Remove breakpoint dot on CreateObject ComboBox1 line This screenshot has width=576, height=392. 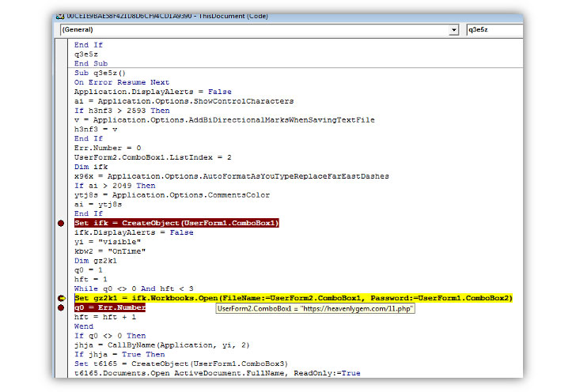click(x=61, y=224)
